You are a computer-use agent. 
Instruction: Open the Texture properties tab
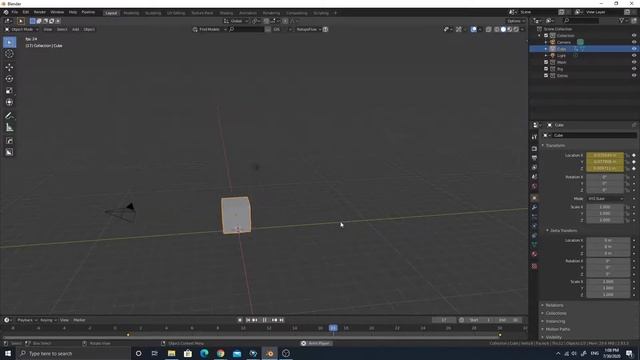[x=534, y=266]
